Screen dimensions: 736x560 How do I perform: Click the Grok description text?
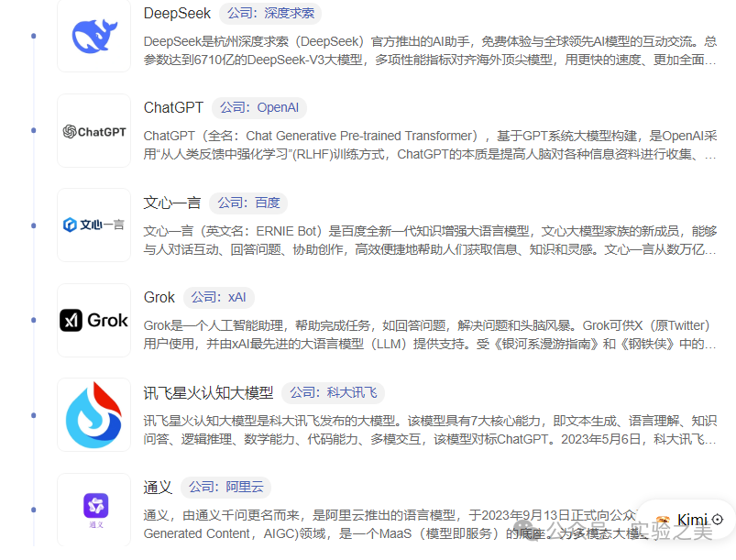(430, 335)
